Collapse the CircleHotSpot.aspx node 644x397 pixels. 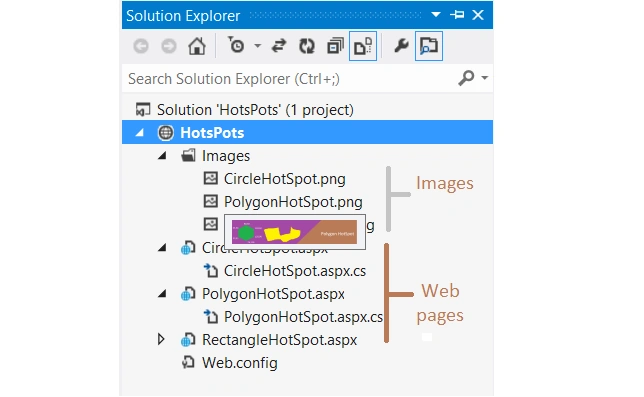pos(162,248)
